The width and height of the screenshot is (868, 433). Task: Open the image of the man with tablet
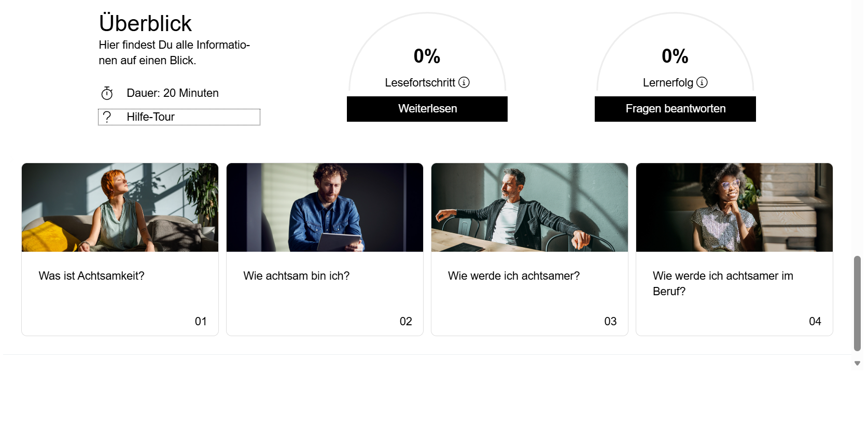pos(325,207)
